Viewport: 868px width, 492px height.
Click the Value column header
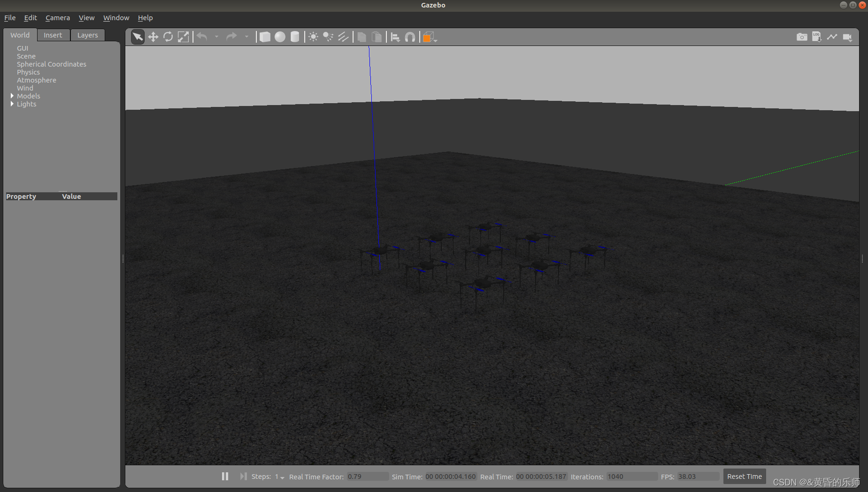[x=71, y=197]
